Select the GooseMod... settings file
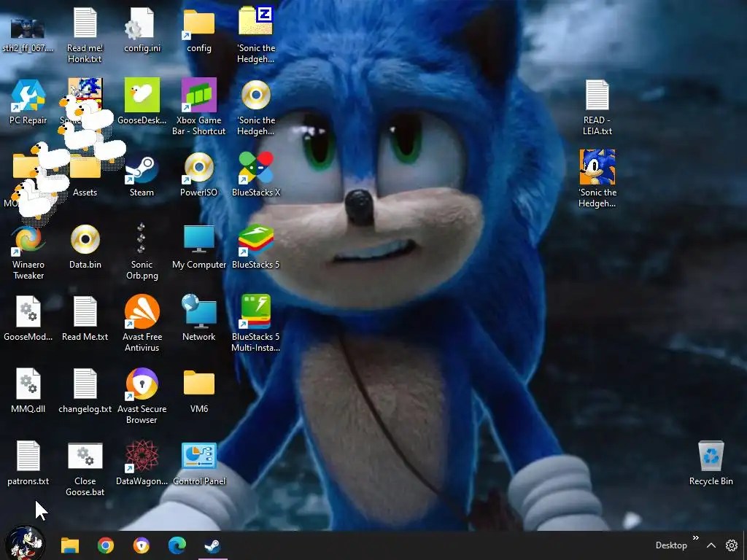Image resolution: width=747 pixels, height=560 pixels. click(x=28, y=311)
